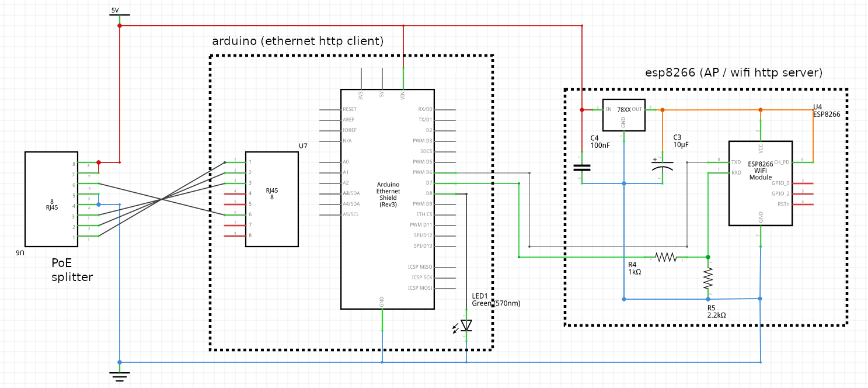This screenshot has width=868, height=388.
Task: Select the C3 10µF polarized capacitor
Action: pos(662,165)
